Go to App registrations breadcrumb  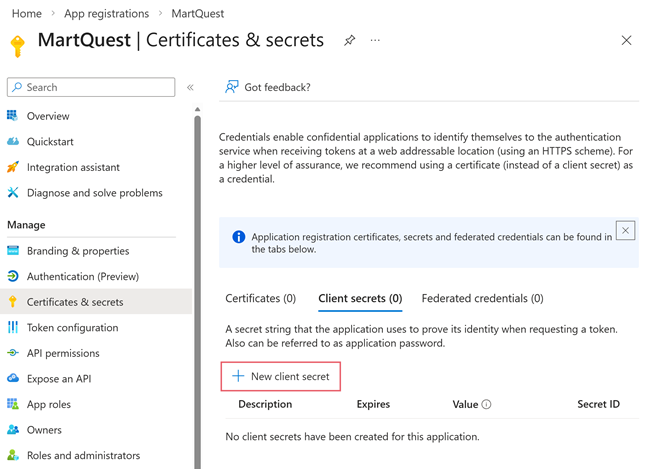[107, 14]
